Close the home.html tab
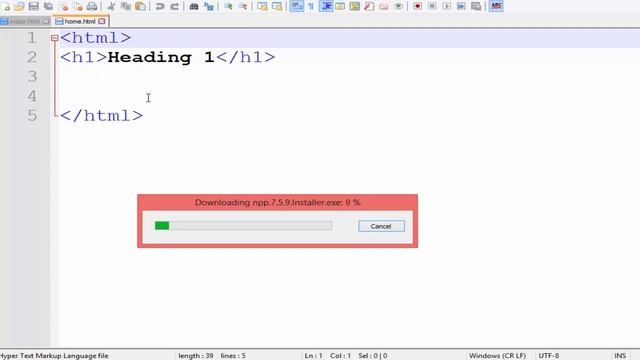 102,21
